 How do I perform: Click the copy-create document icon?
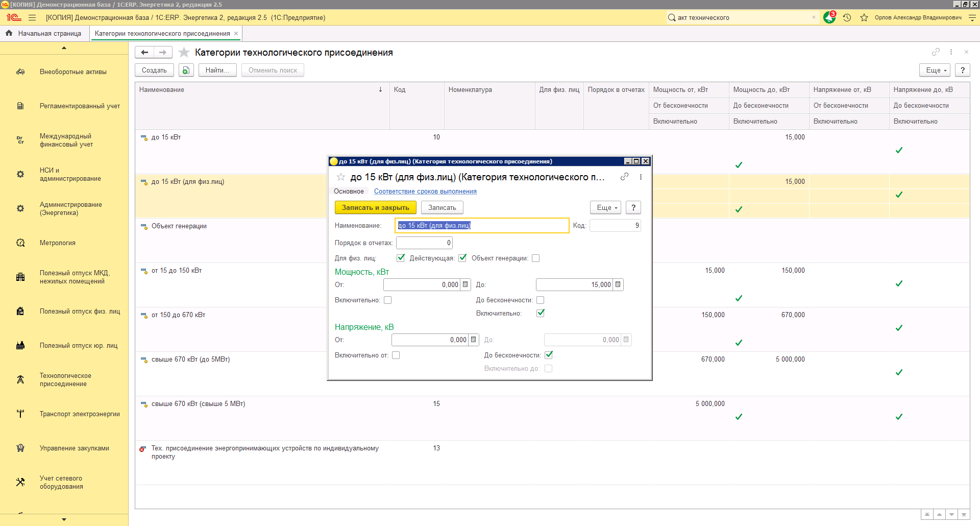(x=186, y=70)
